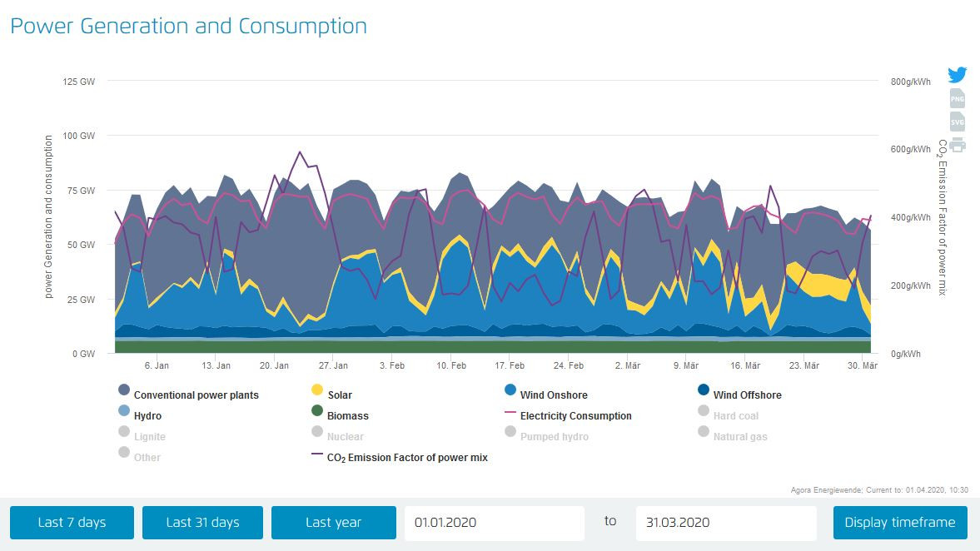Download the chart as PNG

point(958,98)
